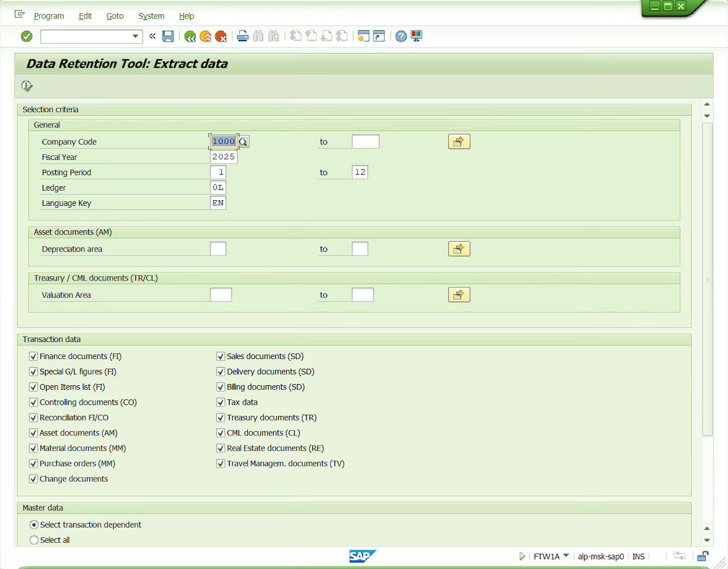Uncheck Finance documents (FI) checkbox

[x=34, y=357]
